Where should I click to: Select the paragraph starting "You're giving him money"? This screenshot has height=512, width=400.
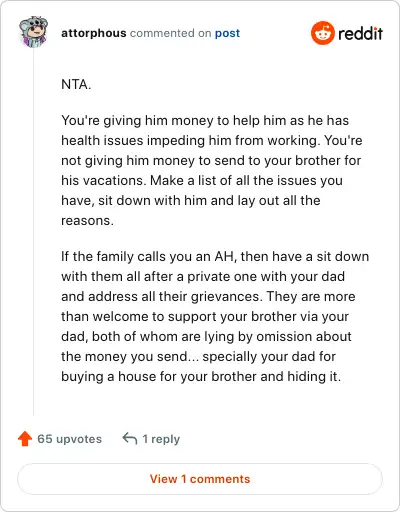point(212,170)
